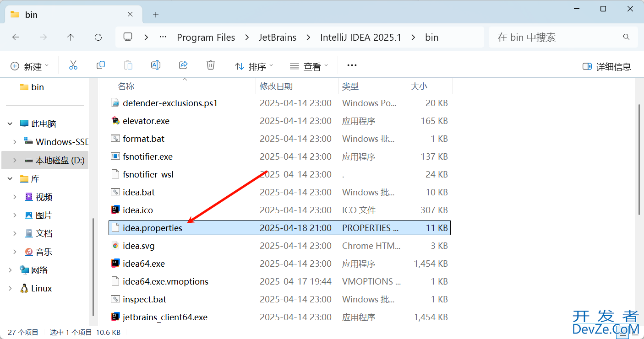Copy the selected file
This screenshot has width=644, height=339.
(101, 65)
